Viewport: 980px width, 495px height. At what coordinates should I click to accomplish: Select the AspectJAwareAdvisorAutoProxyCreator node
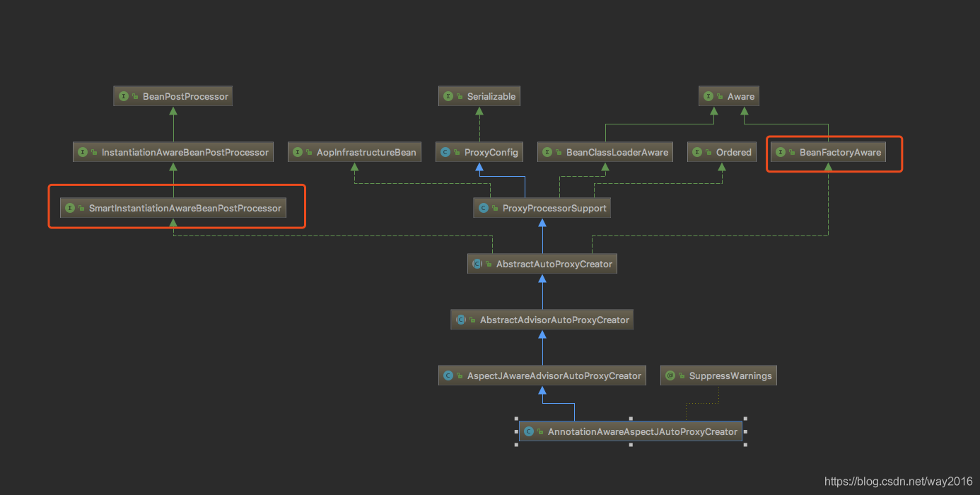(x=542, y=375)
